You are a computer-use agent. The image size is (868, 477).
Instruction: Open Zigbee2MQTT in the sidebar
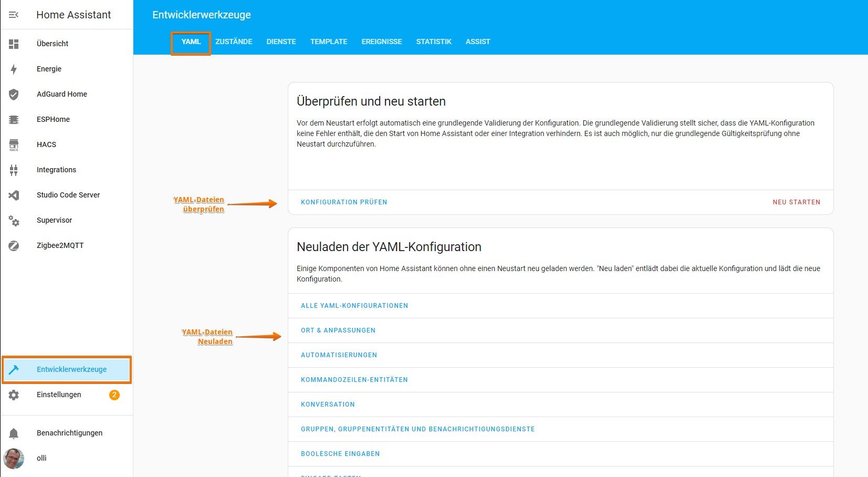(x=67, y=245)
